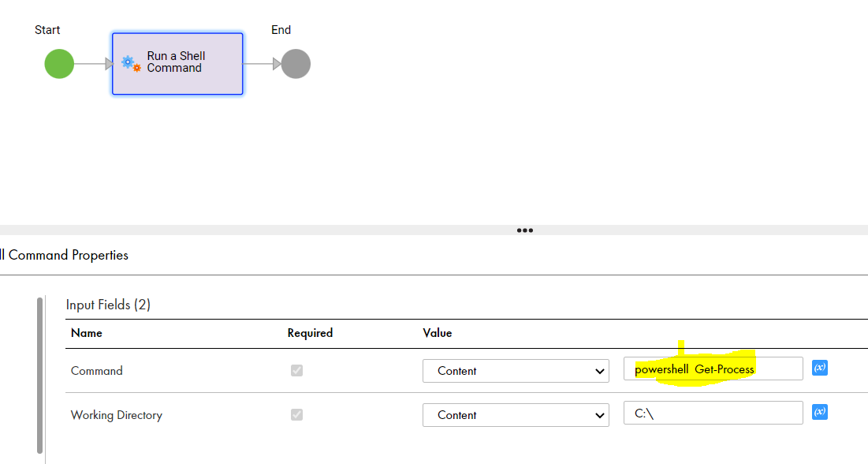
Task: Toggle the Required checkbox for Command
Action: tap(296, 370)
